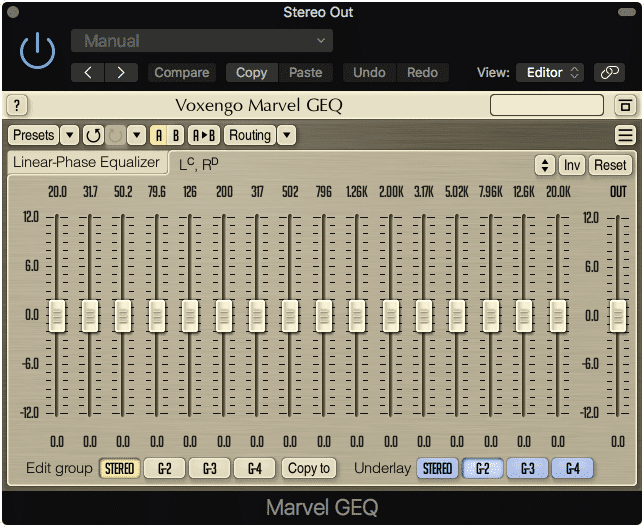Click the 126 Hz band slider handle
644x527 pixels.
(x=190, y=315)
